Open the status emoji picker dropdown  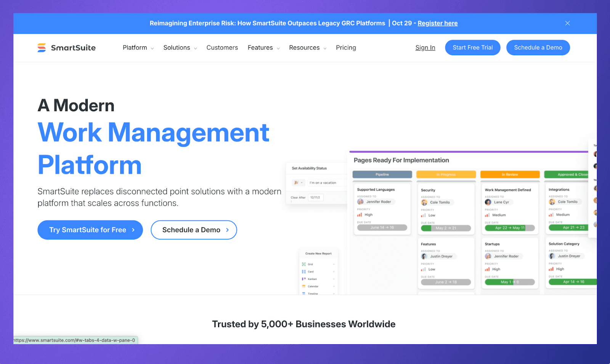299,183
